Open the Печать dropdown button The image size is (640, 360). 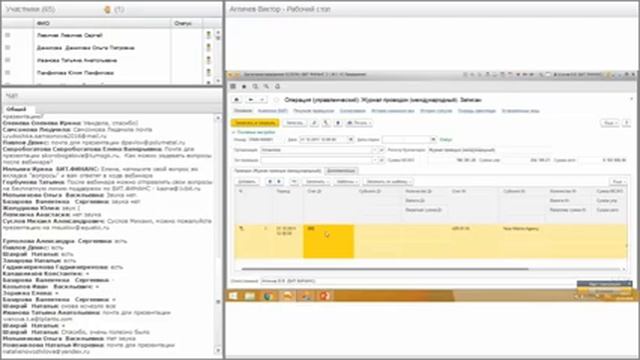(x=359, y=123)
